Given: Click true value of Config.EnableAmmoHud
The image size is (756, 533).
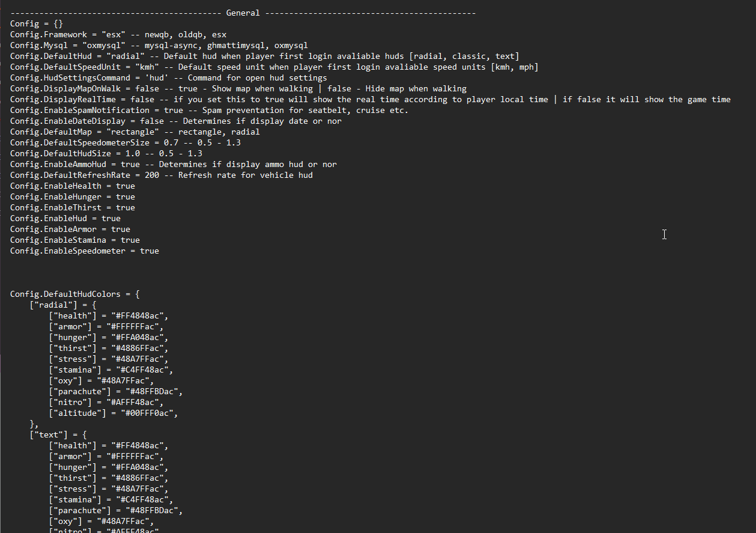Looking at the screenshot, I should pos(130,165).
